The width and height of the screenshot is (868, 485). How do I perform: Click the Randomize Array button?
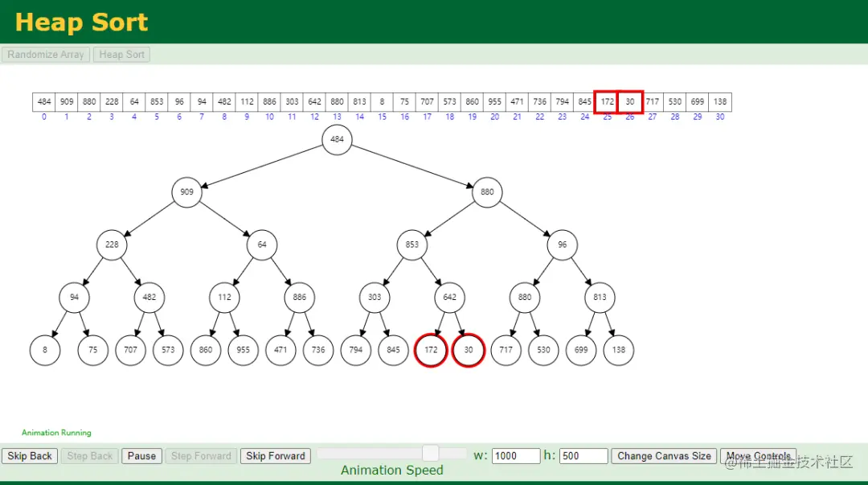(x=45, y=55)
